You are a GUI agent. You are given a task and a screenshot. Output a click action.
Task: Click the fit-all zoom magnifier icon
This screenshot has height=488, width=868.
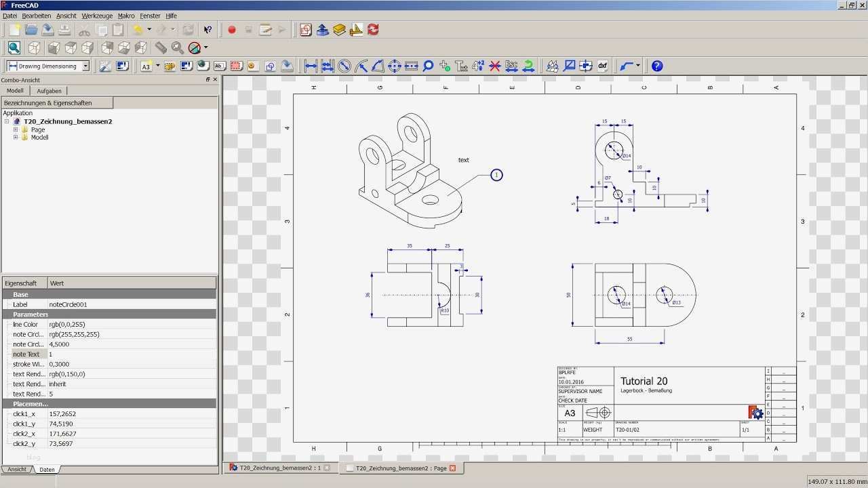(14, 47)
